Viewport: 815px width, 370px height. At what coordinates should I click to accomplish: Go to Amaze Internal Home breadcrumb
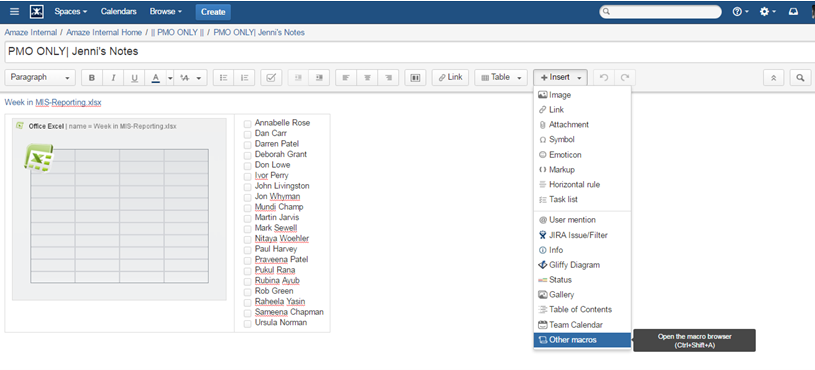tap(104, 32)
